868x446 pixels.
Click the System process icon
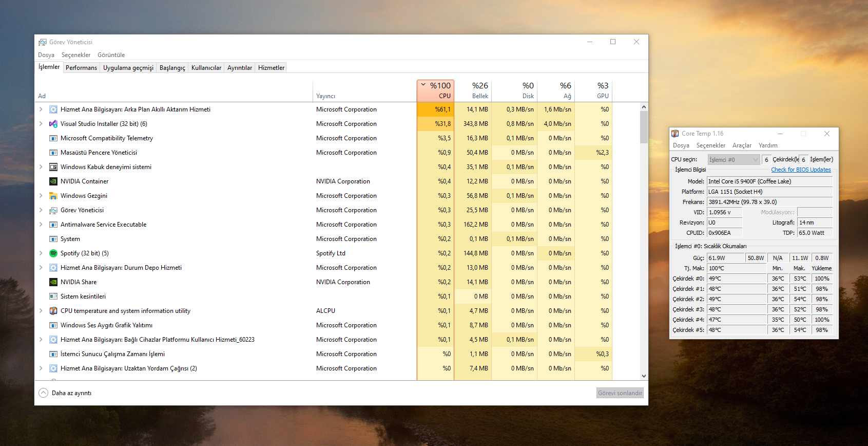click(x=53, y=239)
